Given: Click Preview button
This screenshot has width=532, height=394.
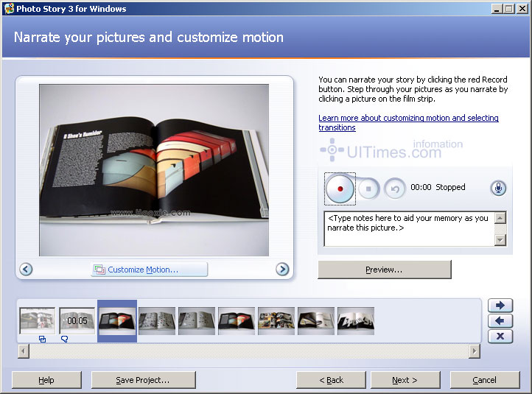Looking at the screenshot, I should pyautogui.click(x=384, y=270).
